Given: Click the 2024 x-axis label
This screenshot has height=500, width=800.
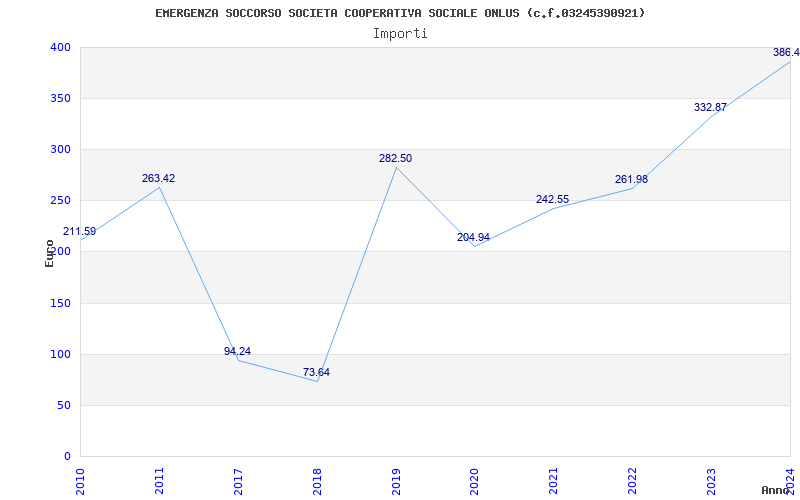Looking at the screenshot, I should coord(790,481).
